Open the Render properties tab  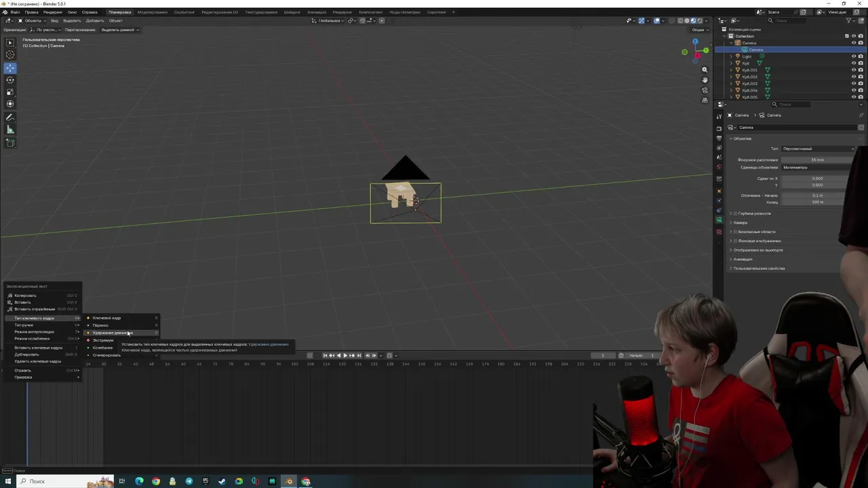719,128
